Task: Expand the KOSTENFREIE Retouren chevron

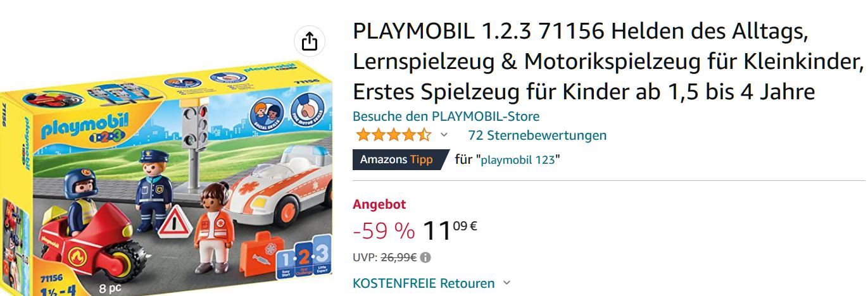Action: click(506, 283)
